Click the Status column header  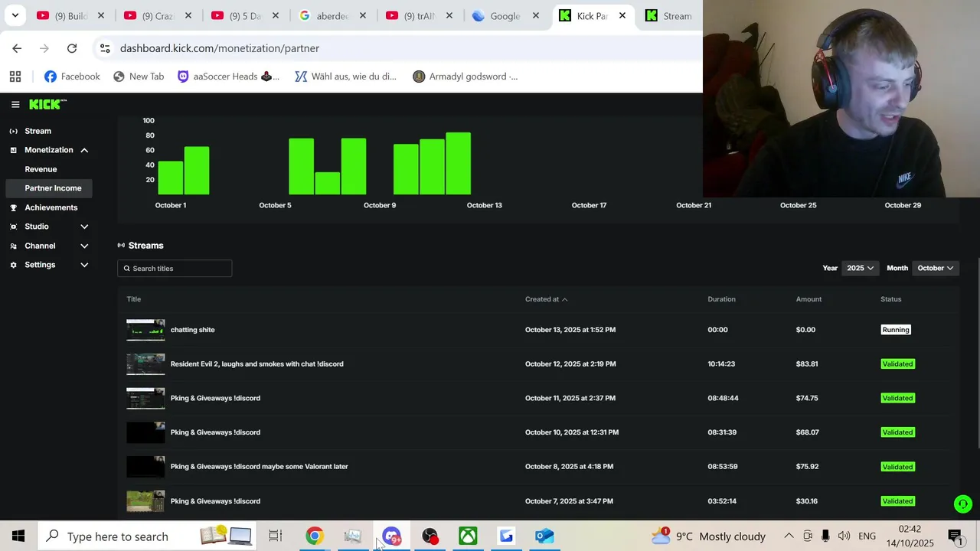pyautogui.click(x=890, y=299)
